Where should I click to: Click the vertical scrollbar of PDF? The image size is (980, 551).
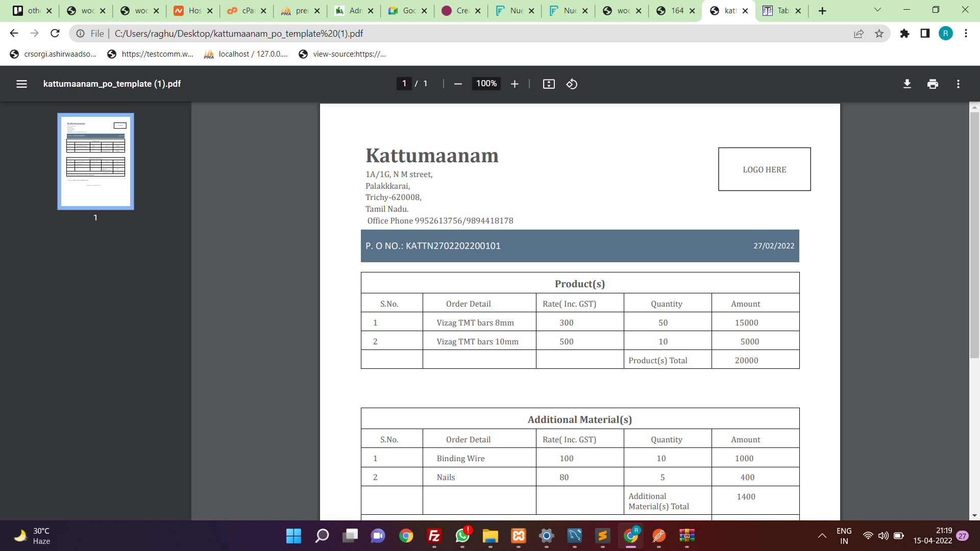(x=974, y=235)
